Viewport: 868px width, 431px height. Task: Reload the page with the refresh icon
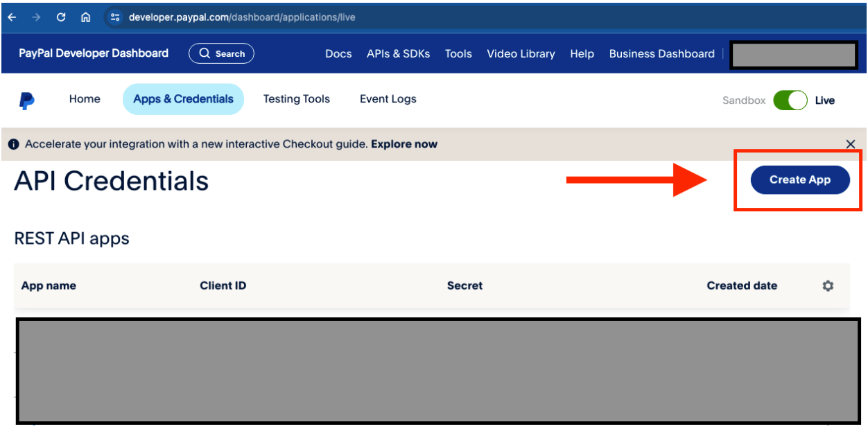click(61, 17)
